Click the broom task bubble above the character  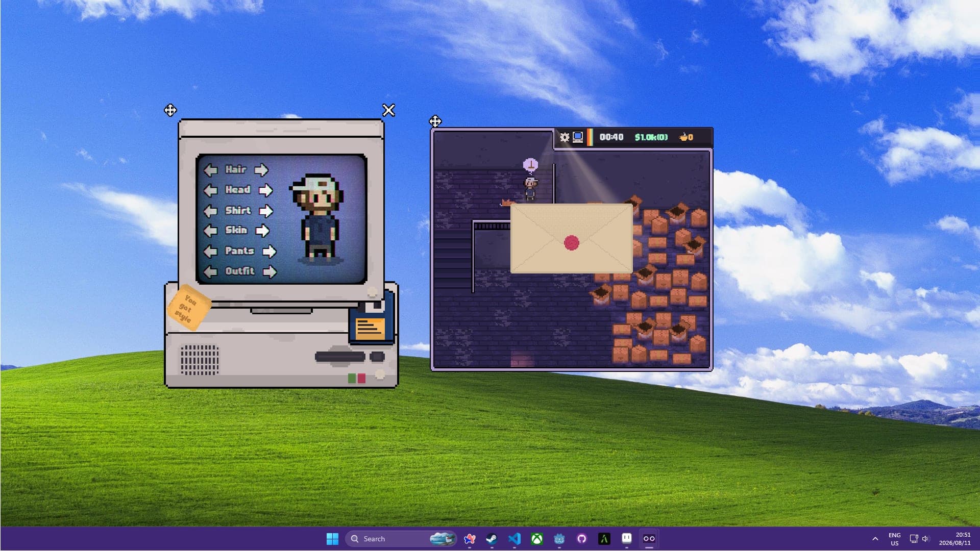[x=531, y=165]
